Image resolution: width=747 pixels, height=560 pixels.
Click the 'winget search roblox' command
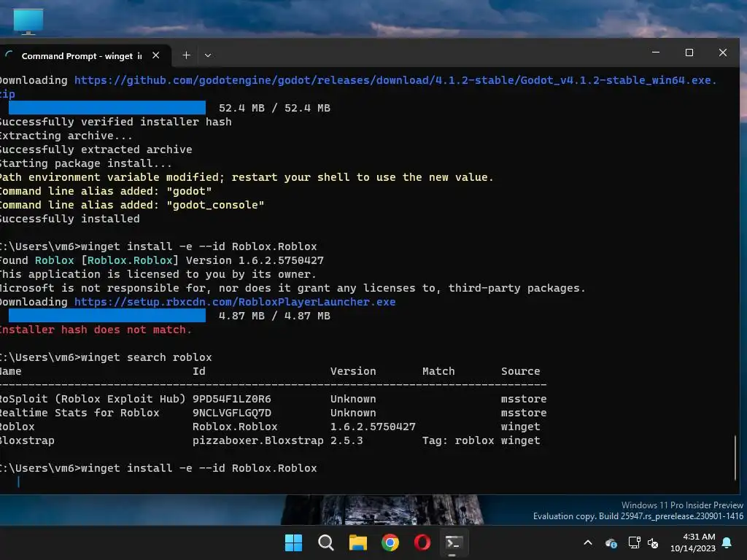point(146,357)
